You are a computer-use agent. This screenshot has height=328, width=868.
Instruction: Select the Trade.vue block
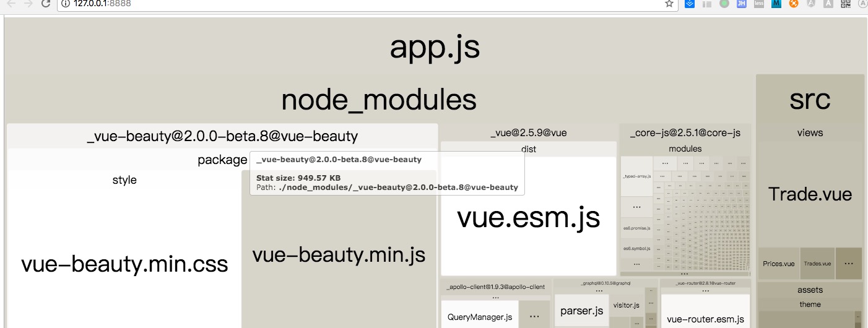[x=810, y=194]
